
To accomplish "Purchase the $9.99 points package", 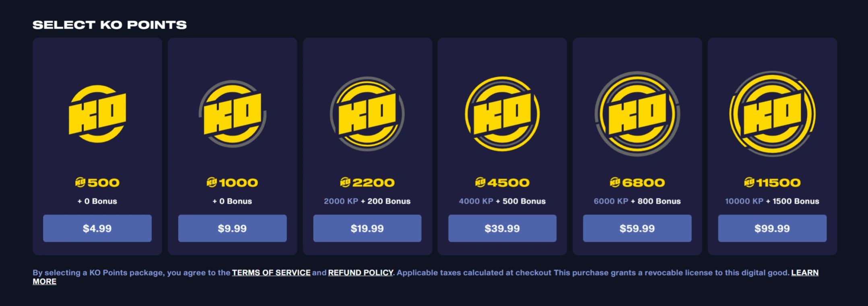I will click(x=233, y=228).
